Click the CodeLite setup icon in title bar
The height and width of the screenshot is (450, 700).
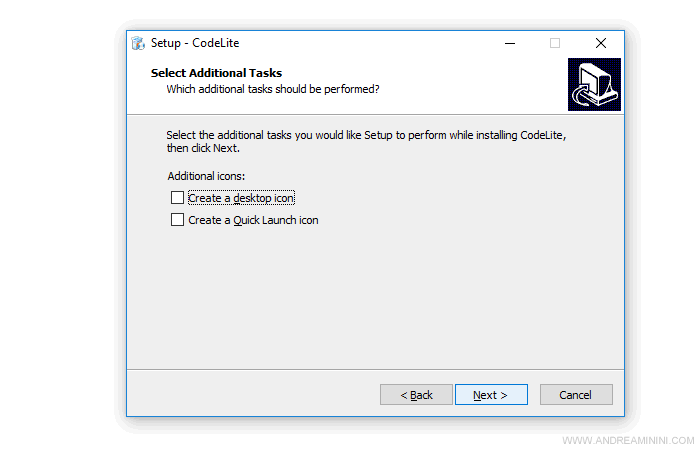138,44
